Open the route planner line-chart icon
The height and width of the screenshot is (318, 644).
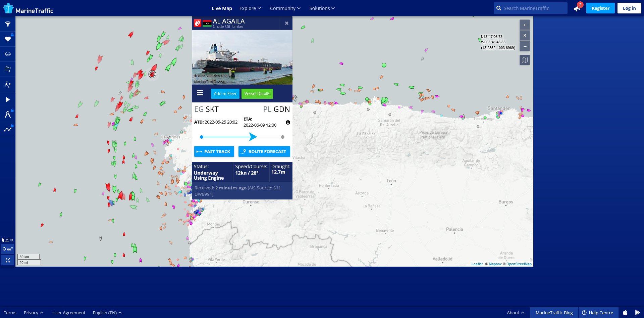click(x=8, y=129)
